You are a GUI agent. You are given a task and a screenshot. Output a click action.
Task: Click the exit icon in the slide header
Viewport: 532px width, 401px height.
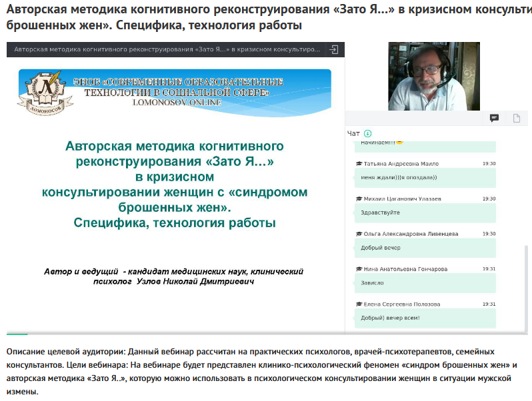[x=335, y=49]
